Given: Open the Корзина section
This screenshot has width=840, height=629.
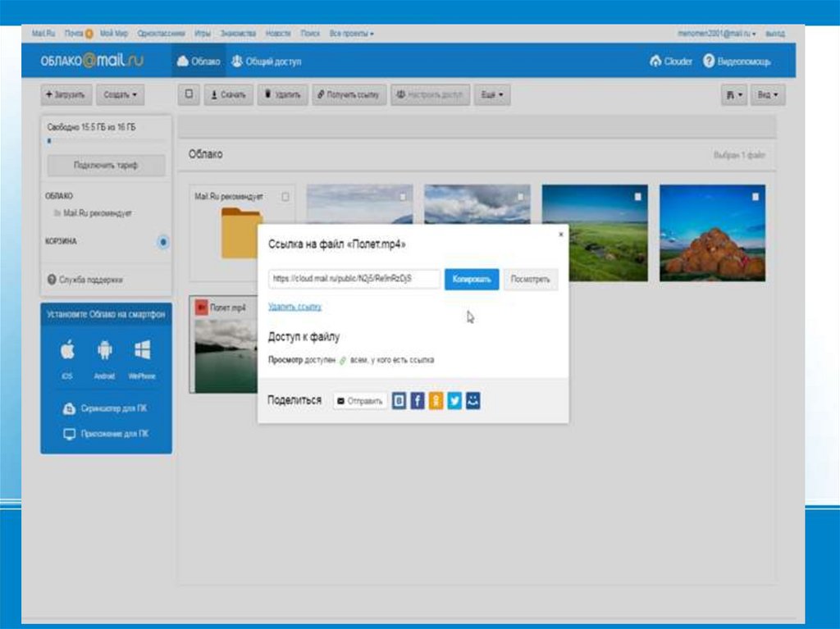Looking at the screenshot, I should click(x=61, y=241).
